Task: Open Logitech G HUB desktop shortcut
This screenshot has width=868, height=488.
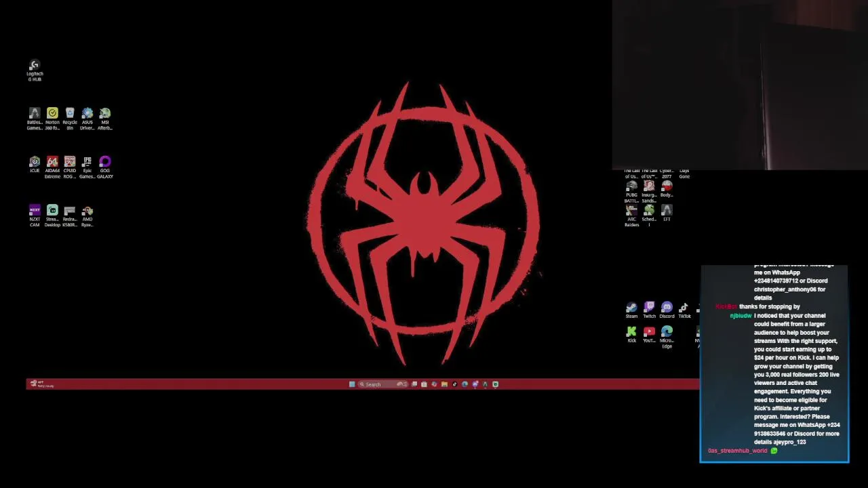Action: pyautogui.click(x=35, y=70)
